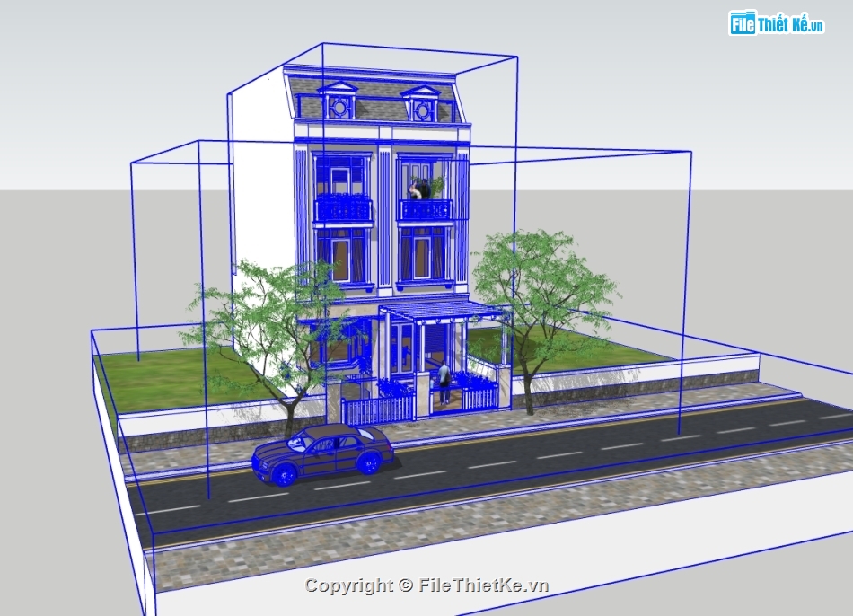The image size is (853, 616).
Task: Select the pergola over the entrance
Action: coord(445,312)
